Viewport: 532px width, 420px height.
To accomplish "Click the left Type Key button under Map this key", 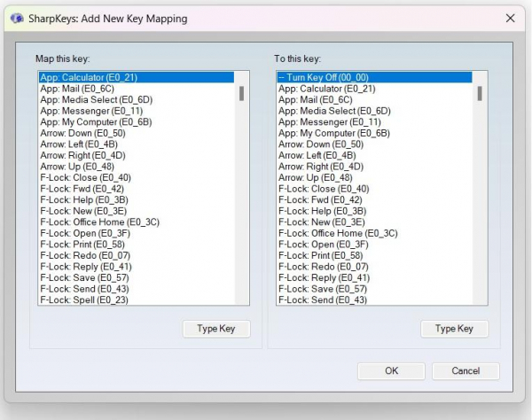I will click(x=216, y=329).
